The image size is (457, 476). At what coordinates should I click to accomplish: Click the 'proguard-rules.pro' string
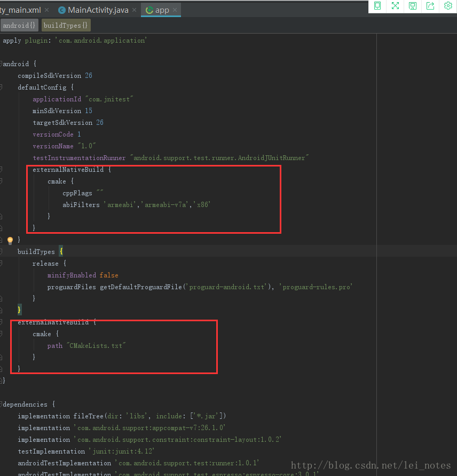[316, 287]
